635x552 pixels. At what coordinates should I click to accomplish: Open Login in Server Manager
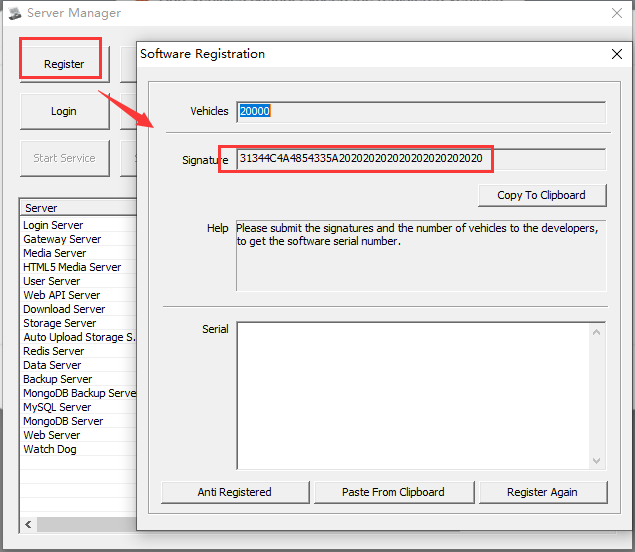[x=64, y=111]
